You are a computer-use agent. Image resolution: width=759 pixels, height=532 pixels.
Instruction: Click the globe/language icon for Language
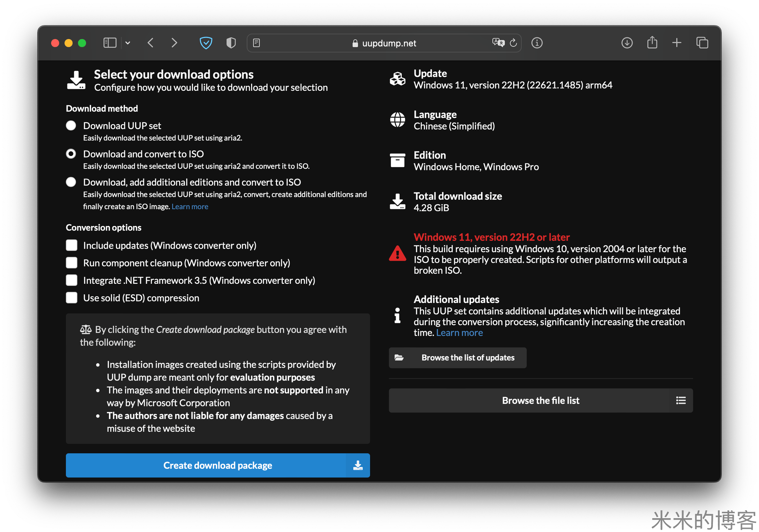[x=399, y=121]
